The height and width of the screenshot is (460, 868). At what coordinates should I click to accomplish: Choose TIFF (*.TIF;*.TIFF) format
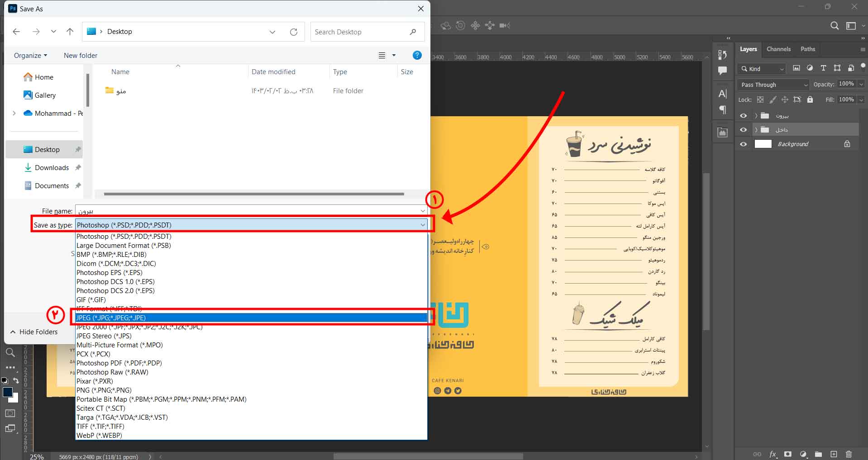[251, 426]
